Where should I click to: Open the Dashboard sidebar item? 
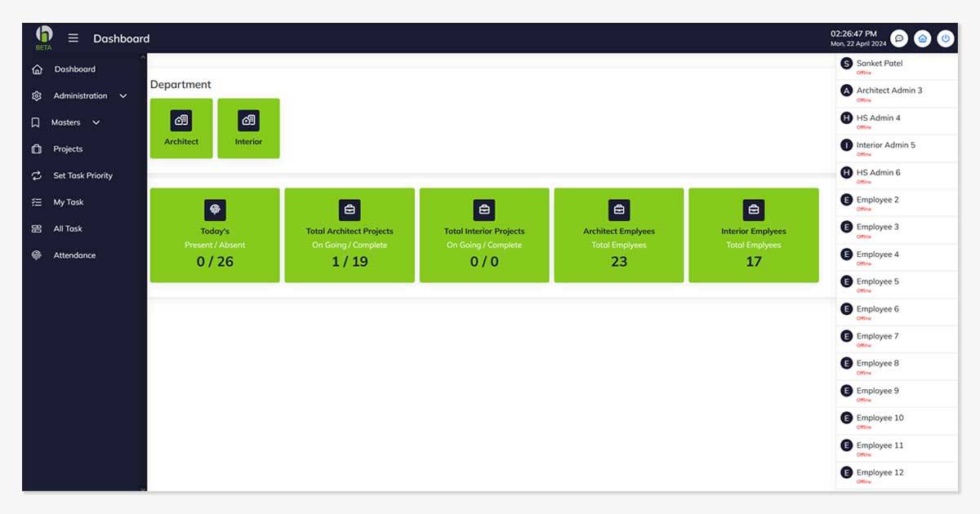74,69
